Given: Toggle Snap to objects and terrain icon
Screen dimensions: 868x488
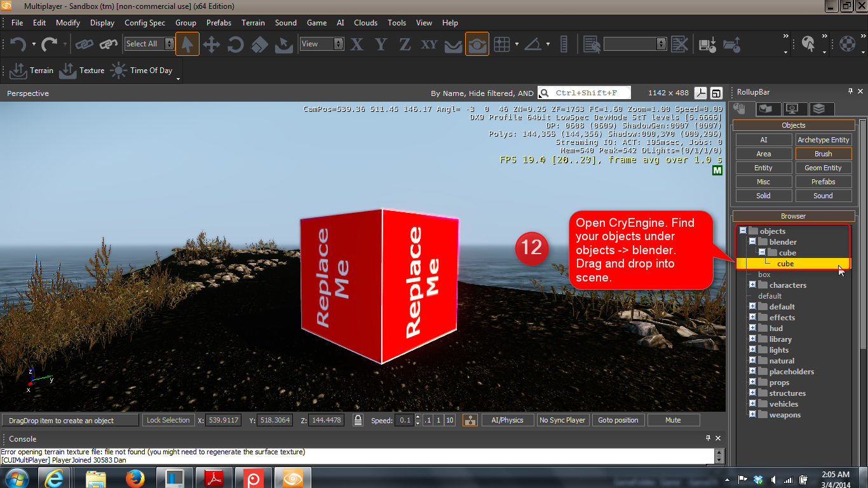Looking at the screenshot, I should tap(477, 44).
